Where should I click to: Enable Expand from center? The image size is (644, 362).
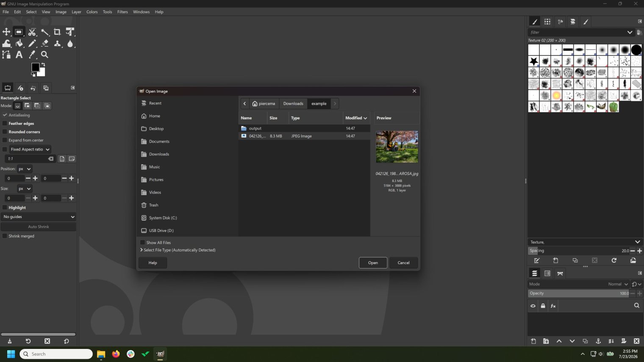(5, 140)
